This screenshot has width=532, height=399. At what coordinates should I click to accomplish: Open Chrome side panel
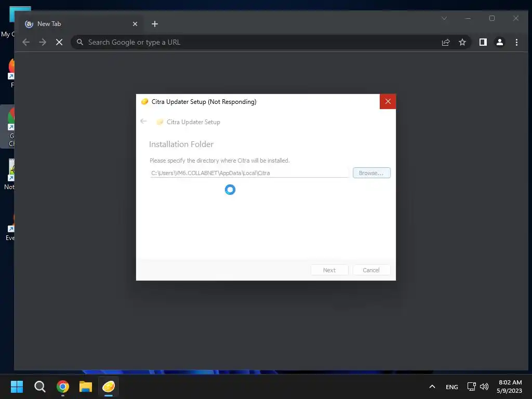[x=483, y=42]
